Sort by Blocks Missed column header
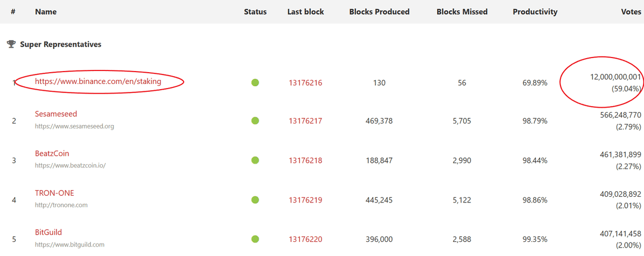The image size is (644, 256). [x=462, y=11]
